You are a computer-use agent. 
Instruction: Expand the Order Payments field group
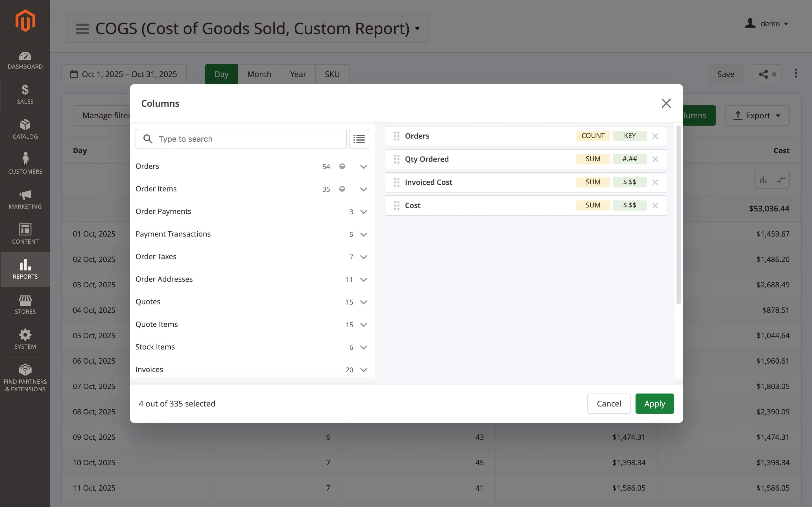(x=363, y=212)
